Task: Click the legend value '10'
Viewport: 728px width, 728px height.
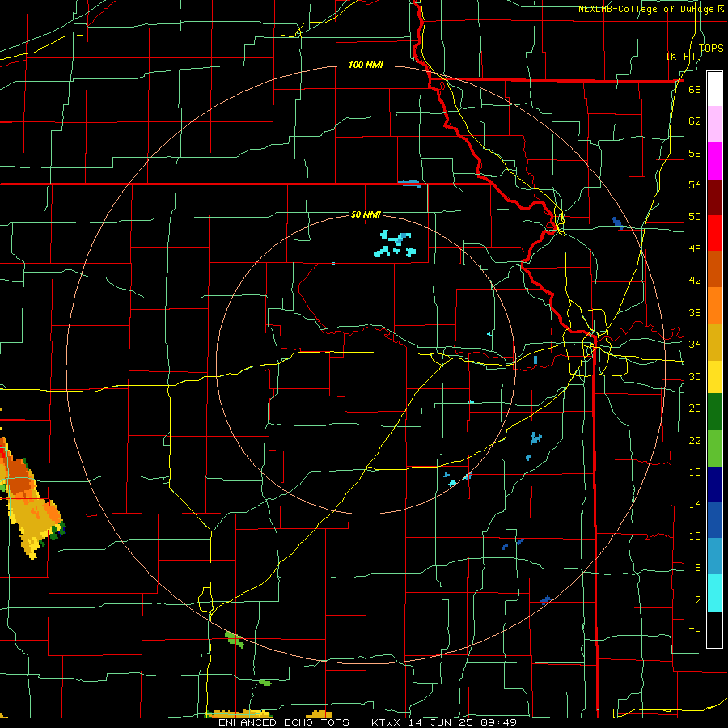Action: [x=695, y=536]
